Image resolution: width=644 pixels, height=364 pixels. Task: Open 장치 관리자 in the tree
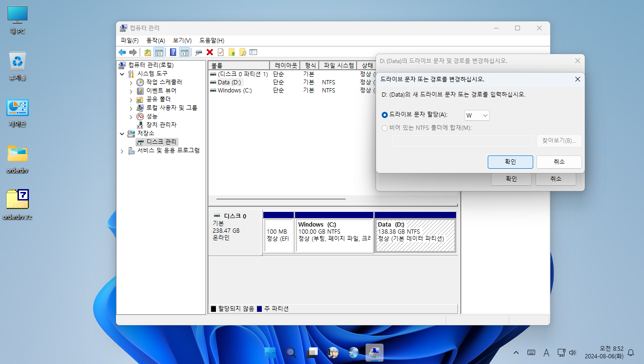tap(161, 125)
